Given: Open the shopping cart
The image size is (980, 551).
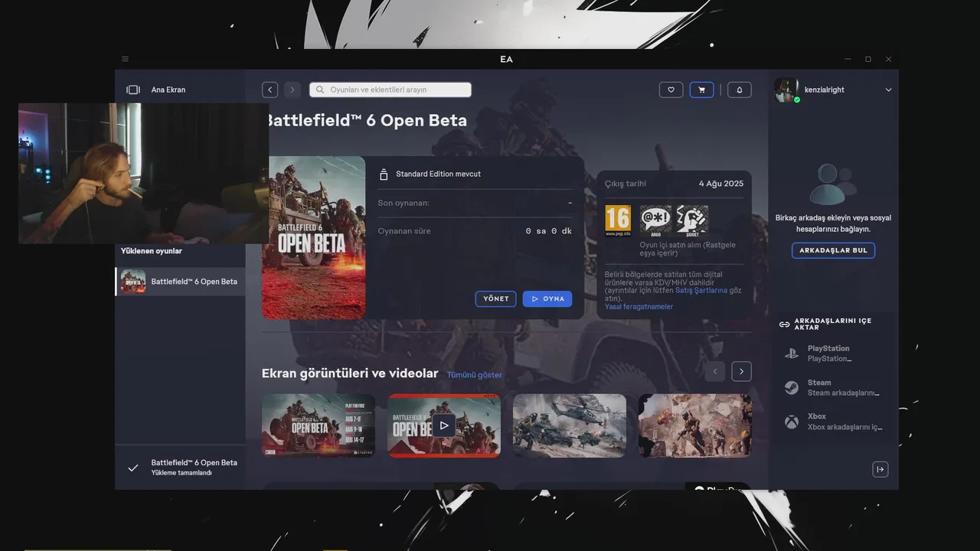Looking at the screenshot, I should pyautogui.click(x=701, y=90).
